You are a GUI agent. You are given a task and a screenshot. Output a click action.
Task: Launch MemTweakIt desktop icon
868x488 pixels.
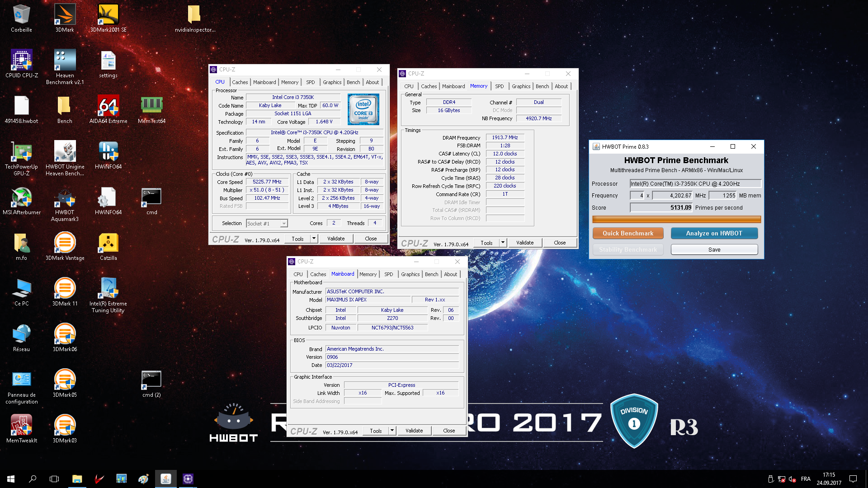[21, 429]
